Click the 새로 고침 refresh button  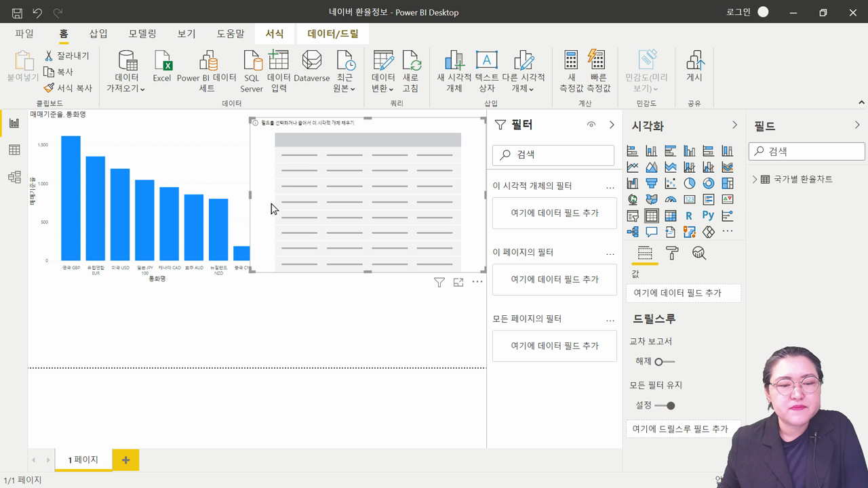coord(410,71)
